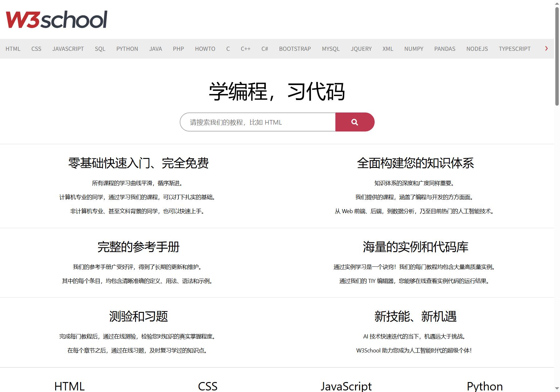Show more topics with the red navigation arrow
This screenshot has width=560, height=392.
pyautogui.click(x=546, y=48)
